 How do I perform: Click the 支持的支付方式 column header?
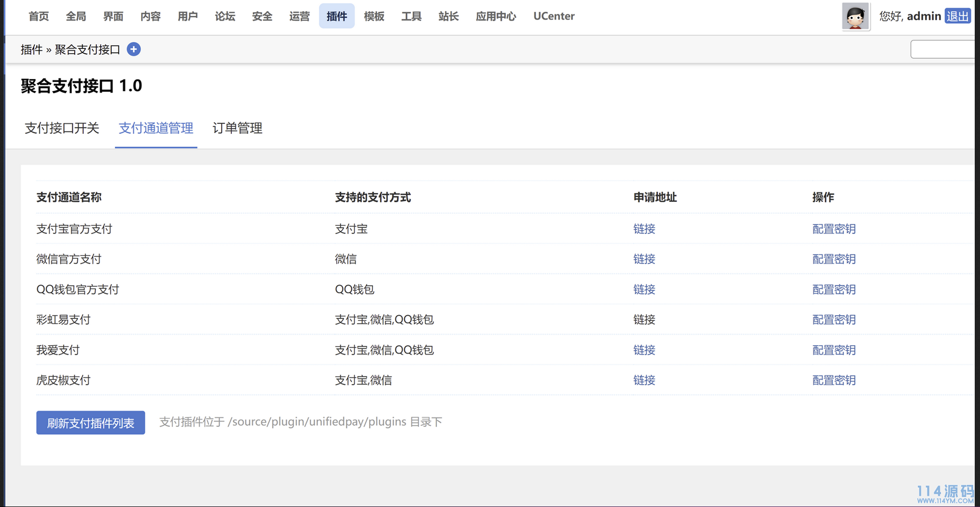[x=373, y=197]
